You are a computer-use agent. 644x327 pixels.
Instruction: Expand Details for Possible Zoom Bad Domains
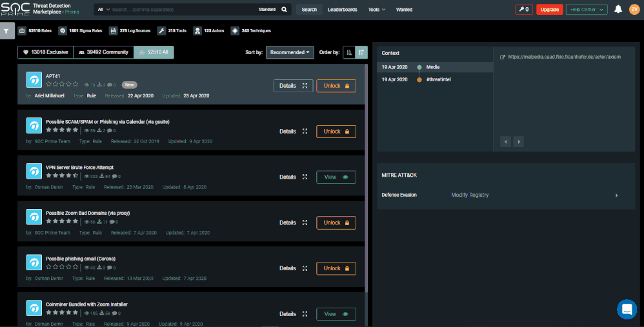click(x=293, y=223)
